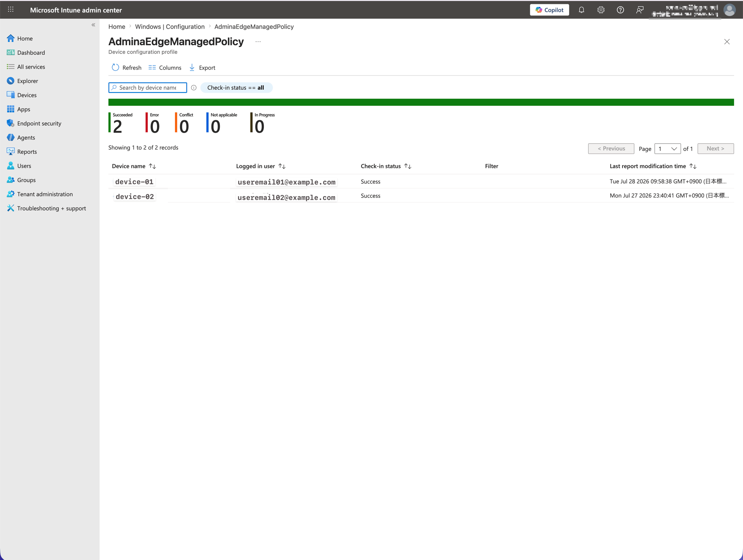Click the Devices icon in sidebar
This screenshot has width=743, height=560.
(x=10, y=95)
